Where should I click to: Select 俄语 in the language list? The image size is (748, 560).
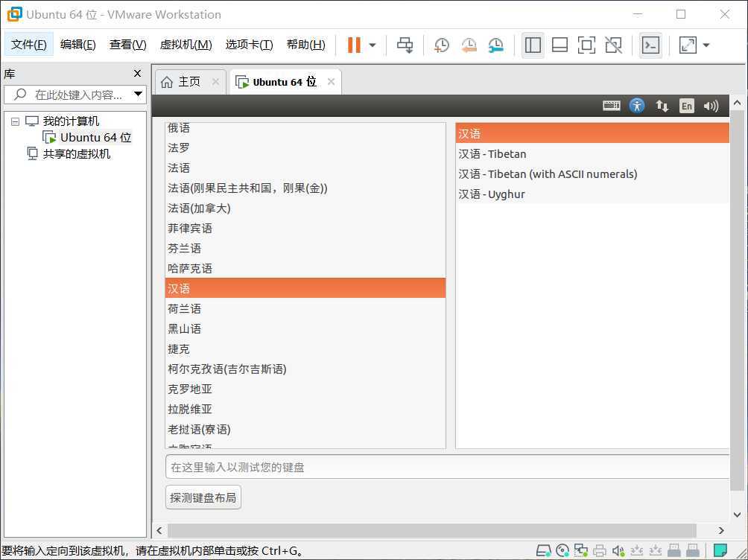(305, 128)
